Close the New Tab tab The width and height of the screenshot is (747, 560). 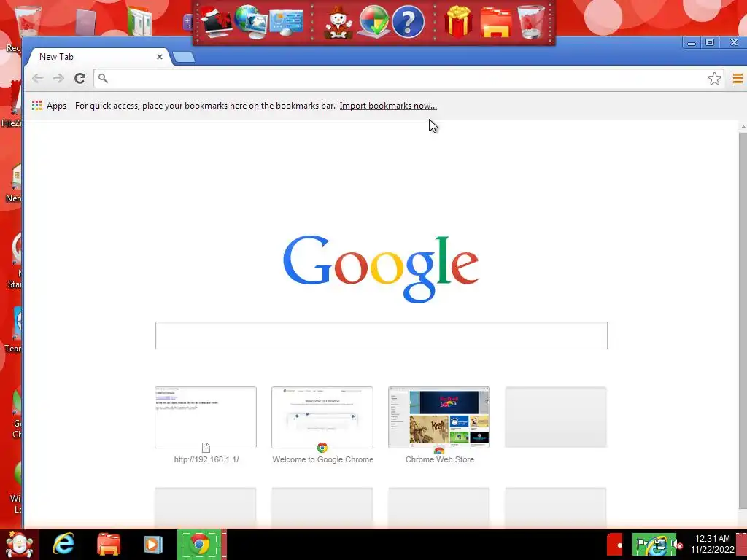(x=160, y=57)
